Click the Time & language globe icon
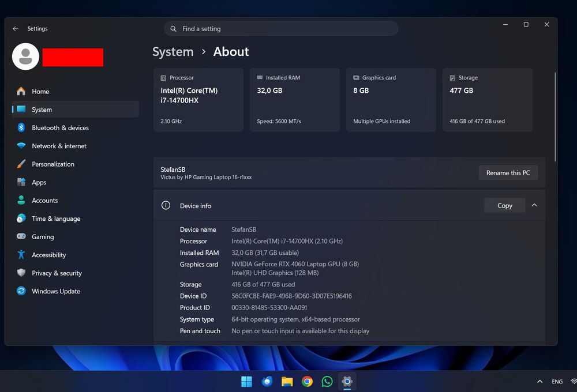 tap(21, 218)
